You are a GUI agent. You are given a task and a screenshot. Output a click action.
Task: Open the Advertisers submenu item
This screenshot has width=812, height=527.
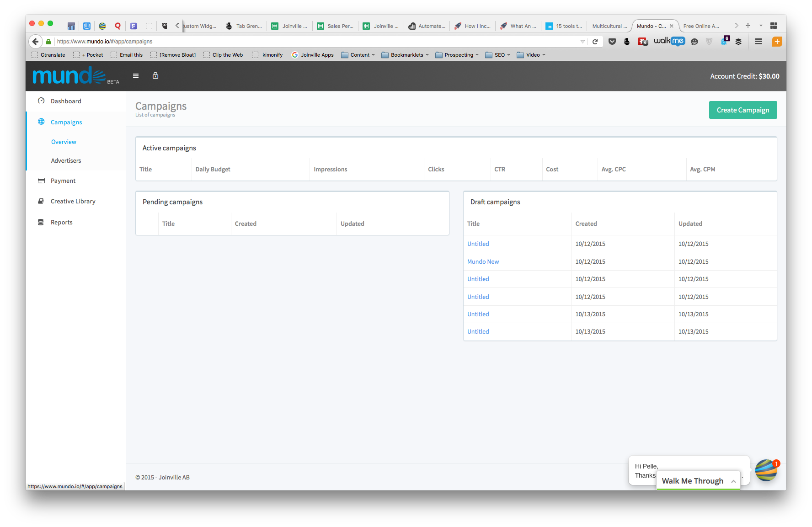click(66, 160)
